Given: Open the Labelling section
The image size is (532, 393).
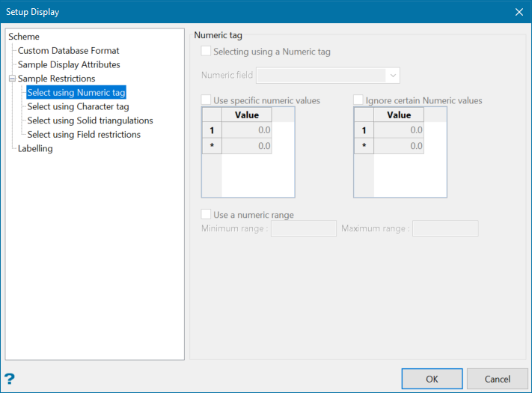Looking at the screenshot, I should pyautogui.click(x=35, y=149).
